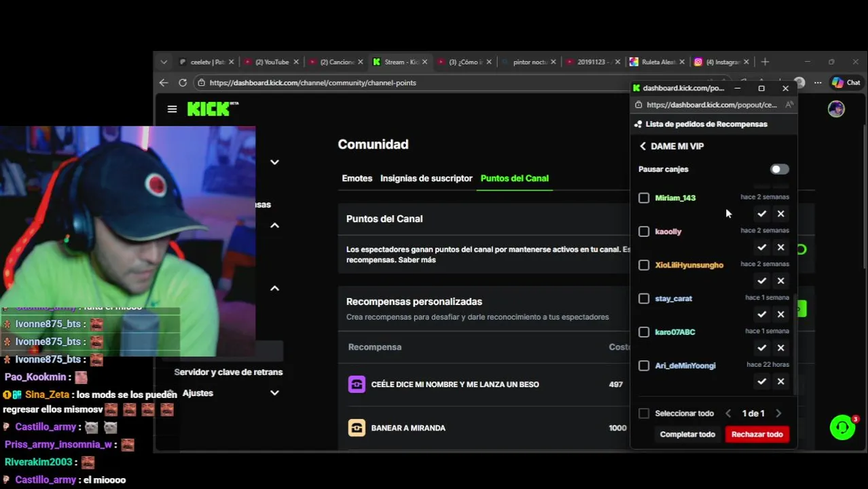Screen dimensions: 868x489
Task: Approve Ari_deMinYoongi's redemption with checkmark
Action: pyautogui.click(x=761, y=381)
